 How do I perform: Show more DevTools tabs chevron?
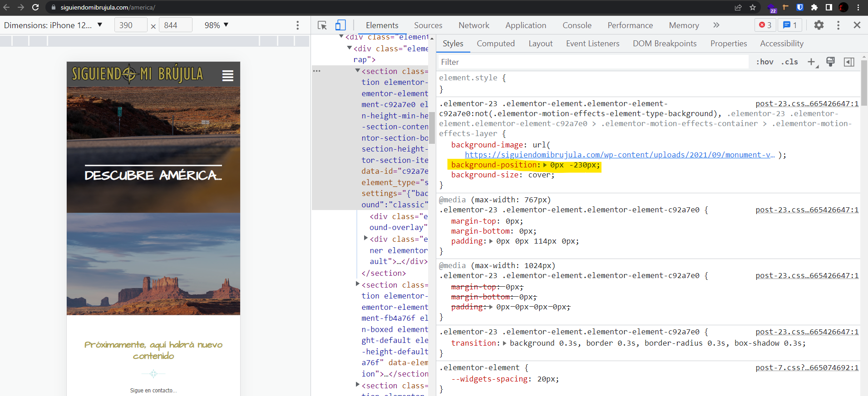pos(716,25)
